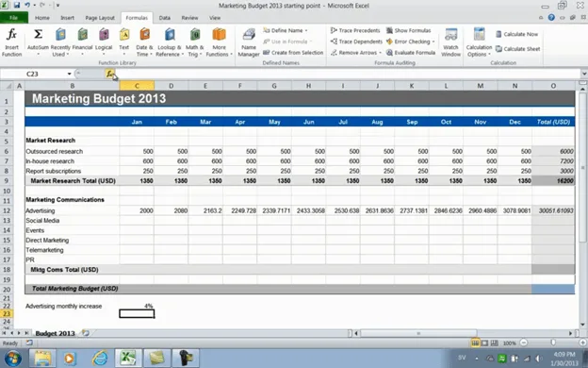Open the Watch Window
The image size is (588, 368).
click(x=450, y=42)
